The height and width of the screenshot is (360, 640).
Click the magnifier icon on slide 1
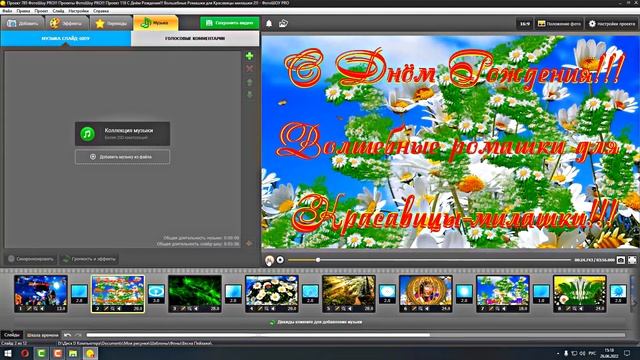36,309
